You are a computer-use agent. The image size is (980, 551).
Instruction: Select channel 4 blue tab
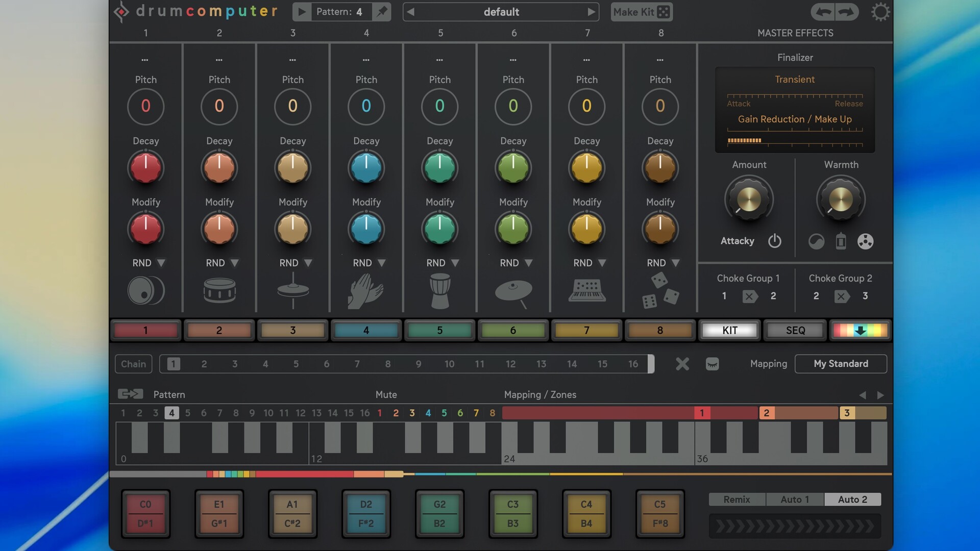point(366,330)
